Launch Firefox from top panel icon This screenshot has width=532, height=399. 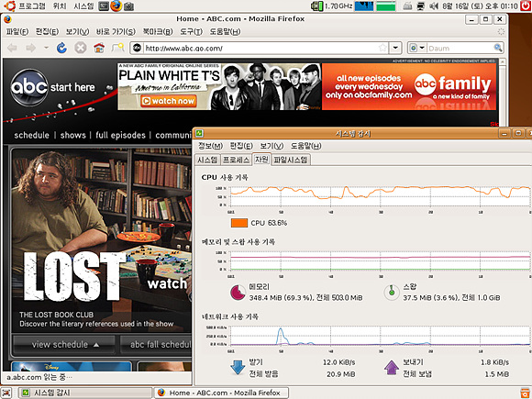point(116,6)
